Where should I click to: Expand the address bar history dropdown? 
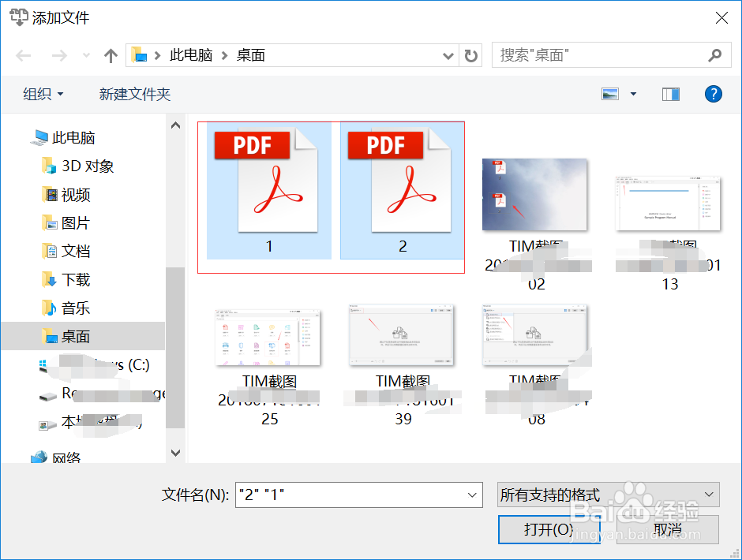tap(448, 56)
